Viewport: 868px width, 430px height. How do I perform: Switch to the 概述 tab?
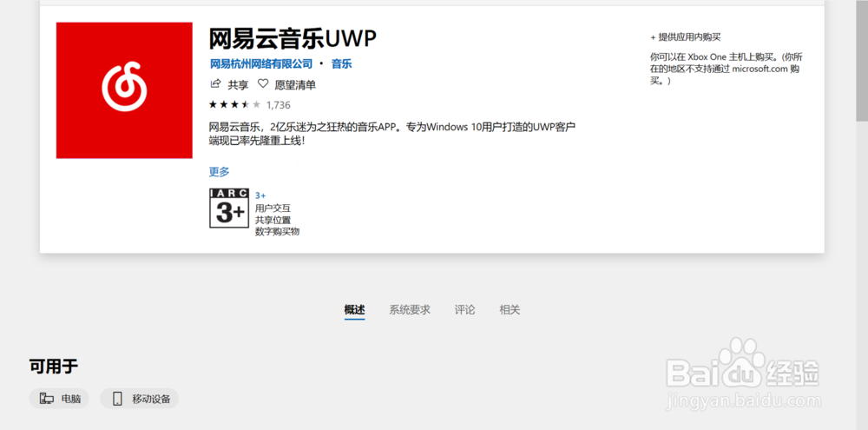(354, 310)
